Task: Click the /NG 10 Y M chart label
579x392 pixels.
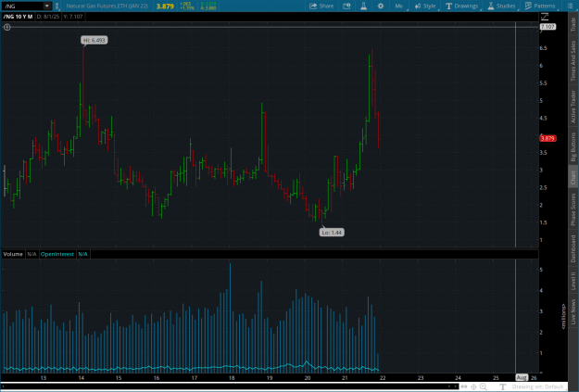Action: (x=18, y=17)
